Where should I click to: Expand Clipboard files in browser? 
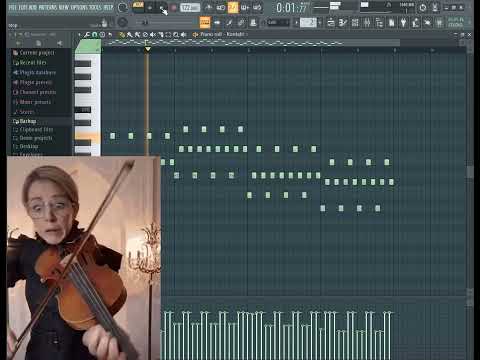pyautogui.click(x=33, y=130)
